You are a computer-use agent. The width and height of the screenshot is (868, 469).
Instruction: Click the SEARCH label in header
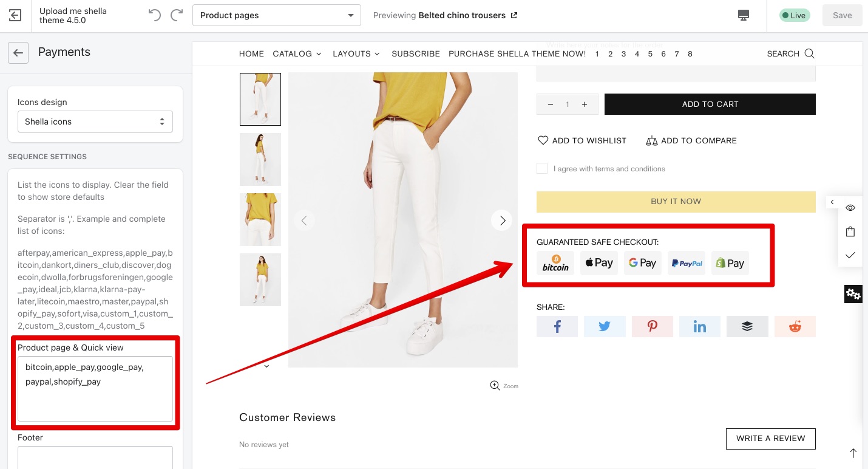tap(783, 53)
